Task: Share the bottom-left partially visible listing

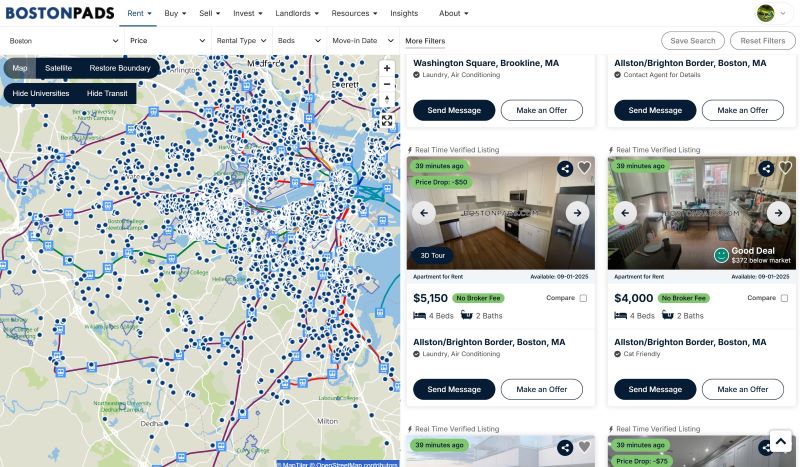Action: (x=565, y=448)
